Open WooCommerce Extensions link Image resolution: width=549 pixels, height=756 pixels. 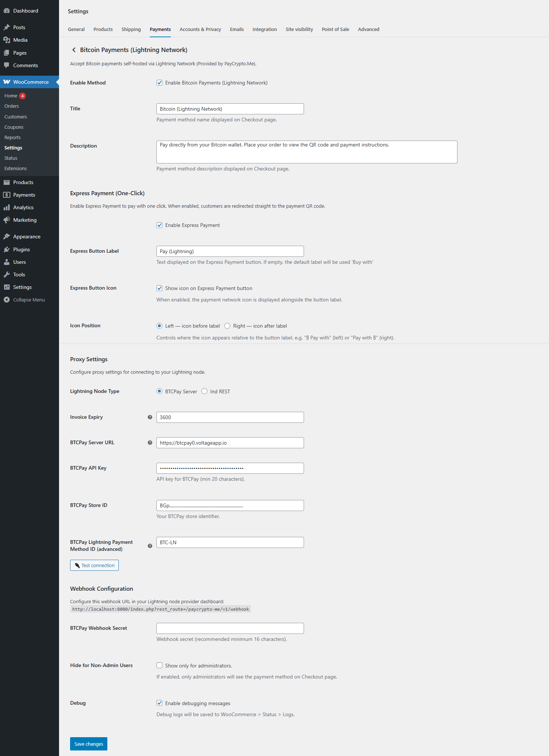click(15, 168)
